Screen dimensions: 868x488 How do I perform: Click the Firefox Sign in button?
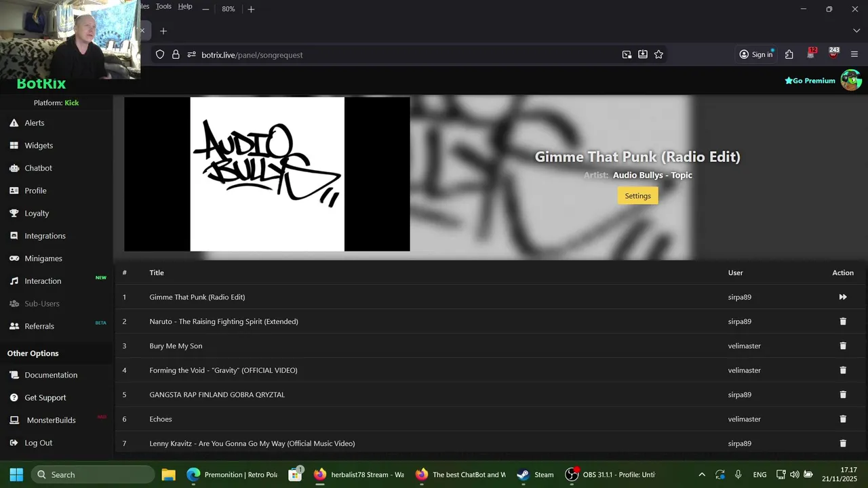(x=756, y=54)
